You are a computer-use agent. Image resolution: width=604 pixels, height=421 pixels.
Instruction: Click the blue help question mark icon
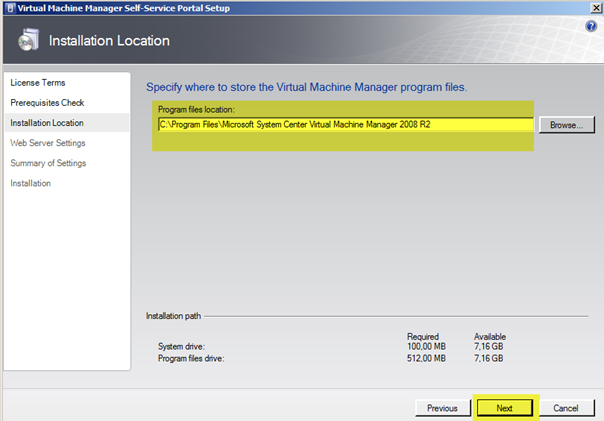591,26
